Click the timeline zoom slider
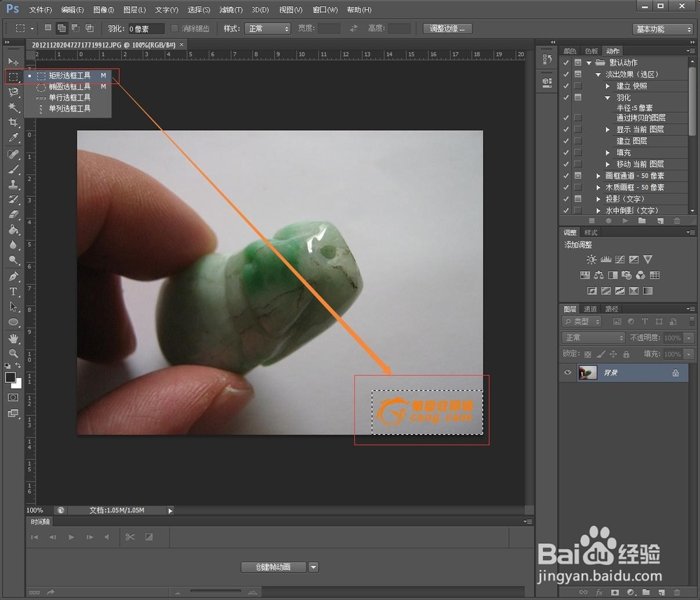This screenshot has height=600, width=700. pyautogui.click(x=216, y=591)
